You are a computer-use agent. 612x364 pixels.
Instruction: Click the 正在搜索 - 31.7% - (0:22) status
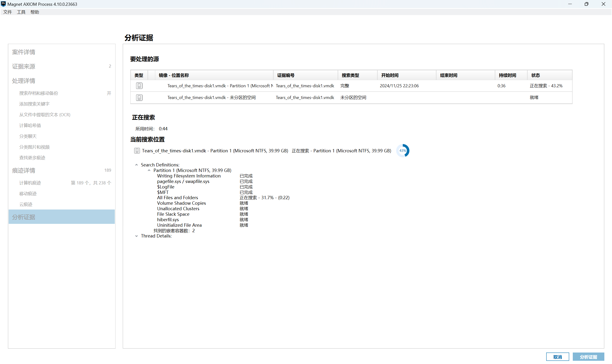pos(265,198)
